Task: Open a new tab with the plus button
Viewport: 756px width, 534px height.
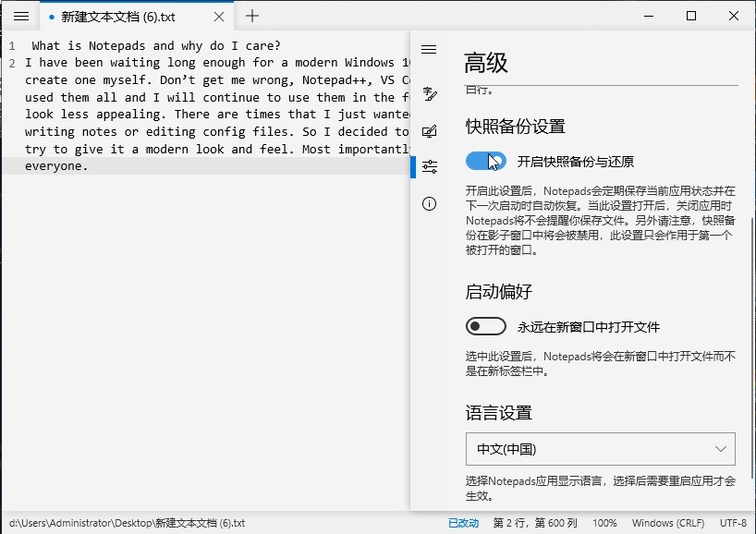Action: tap(251, 16)
